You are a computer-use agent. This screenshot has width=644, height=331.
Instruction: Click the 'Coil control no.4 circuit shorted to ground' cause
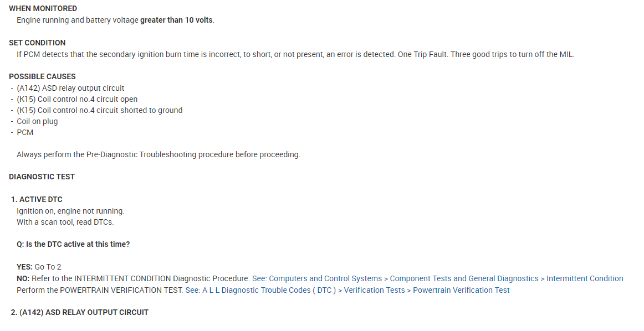pos(99,110)
